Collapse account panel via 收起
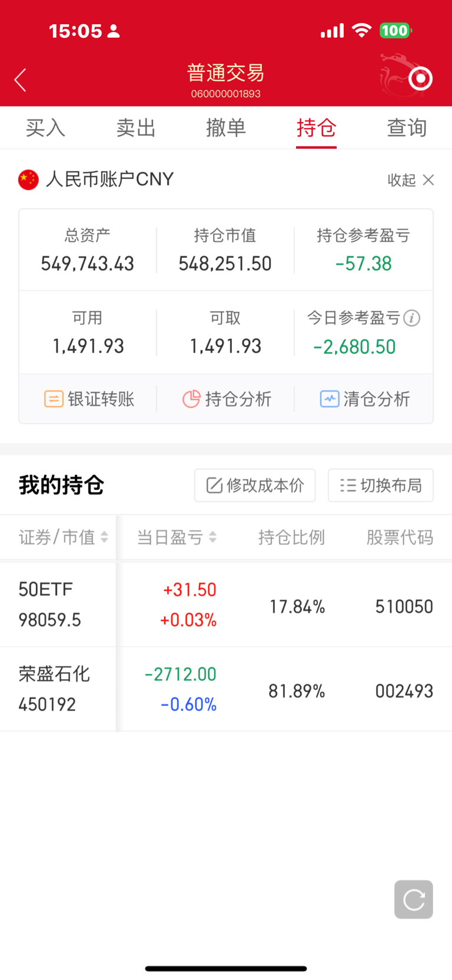 tap(402, 180)
